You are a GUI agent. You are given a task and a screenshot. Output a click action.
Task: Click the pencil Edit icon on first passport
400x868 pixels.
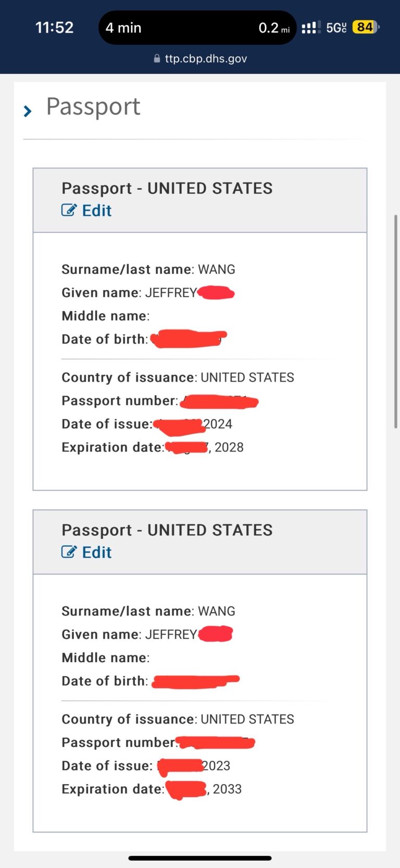pyautogui.click(x=69, y=210)
